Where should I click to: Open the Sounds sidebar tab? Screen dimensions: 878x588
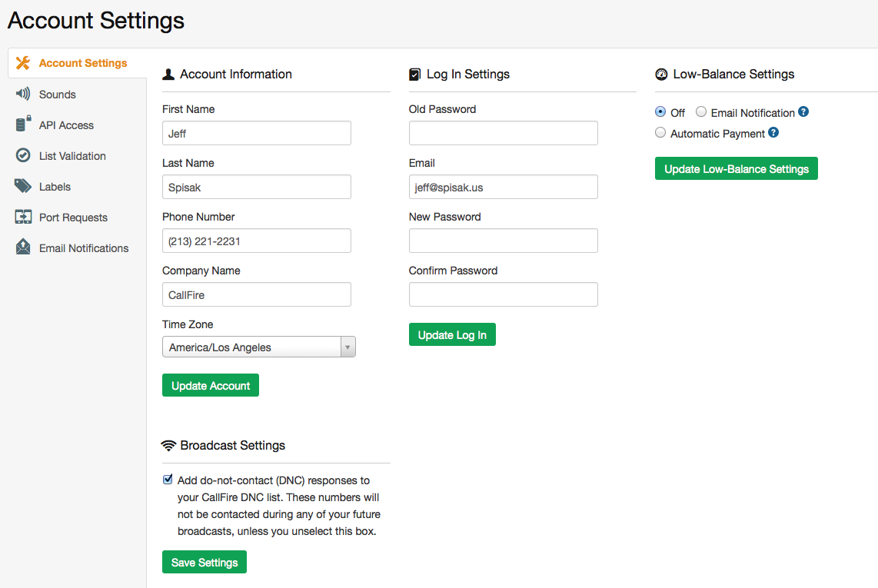(58, 95)
